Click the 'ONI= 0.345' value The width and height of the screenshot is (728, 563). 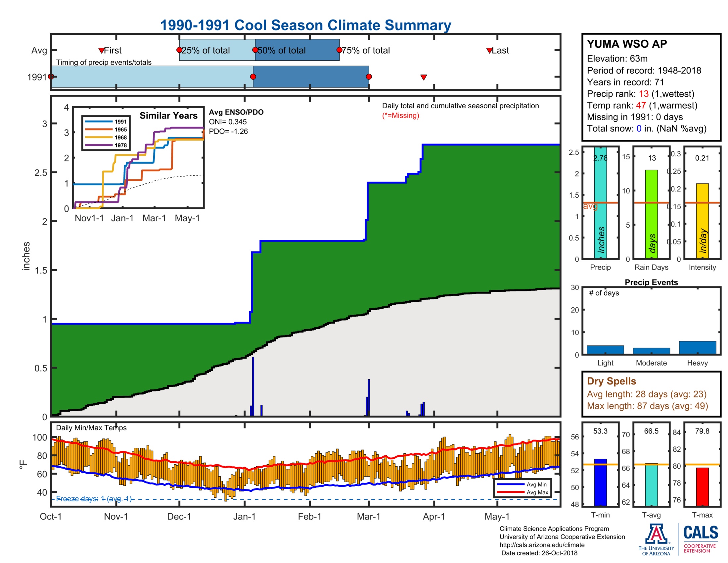(228, 122)
